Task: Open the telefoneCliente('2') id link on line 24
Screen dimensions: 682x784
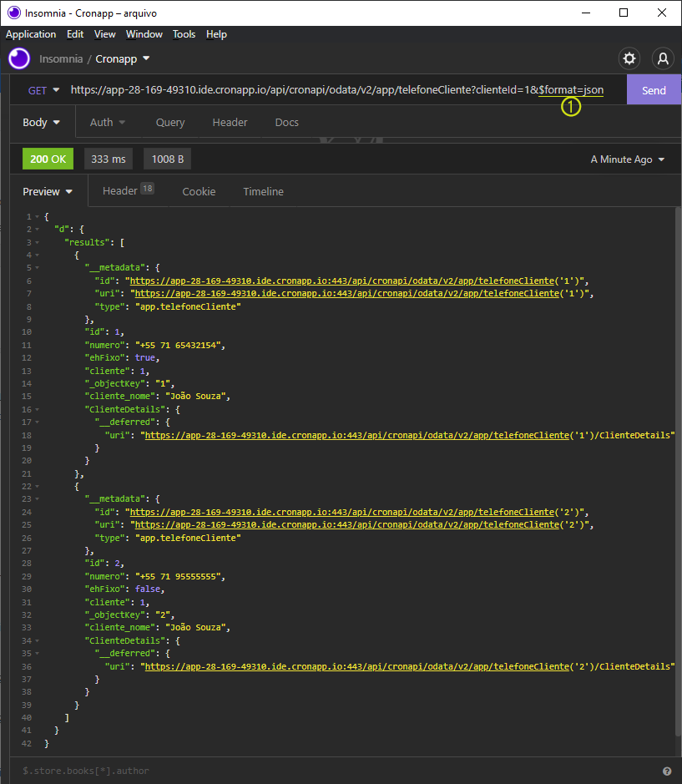Action: (342, 512)
